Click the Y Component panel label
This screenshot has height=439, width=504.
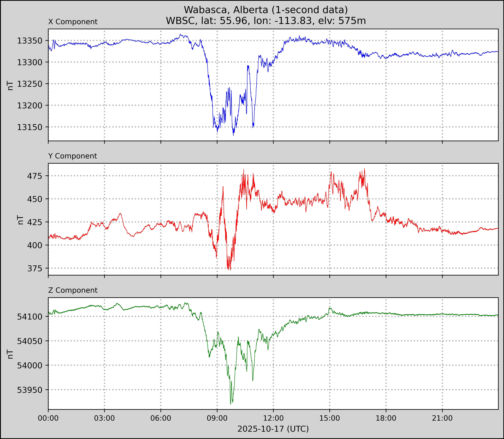(x=73, y=156)
